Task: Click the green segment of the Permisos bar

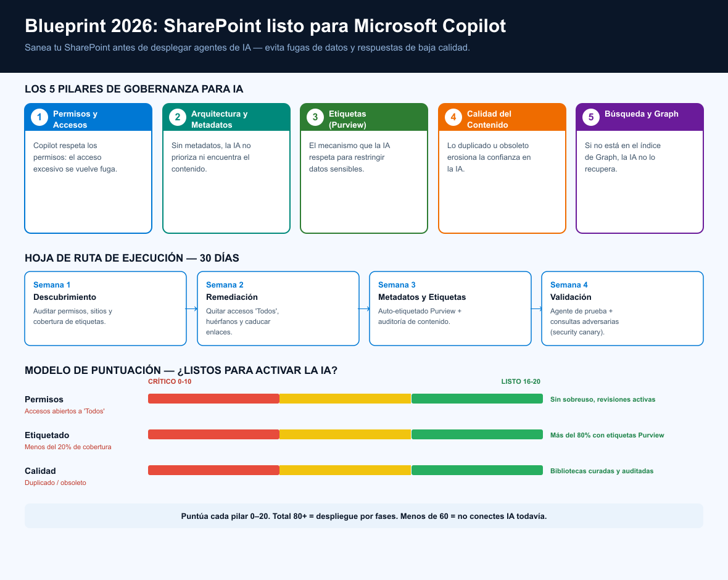Action: tap(477, 399)
